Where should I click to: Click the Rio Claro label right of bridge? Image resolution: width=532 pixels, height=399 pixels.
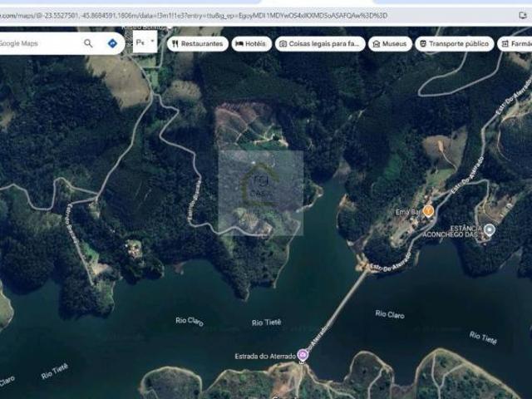click(389, 314)
